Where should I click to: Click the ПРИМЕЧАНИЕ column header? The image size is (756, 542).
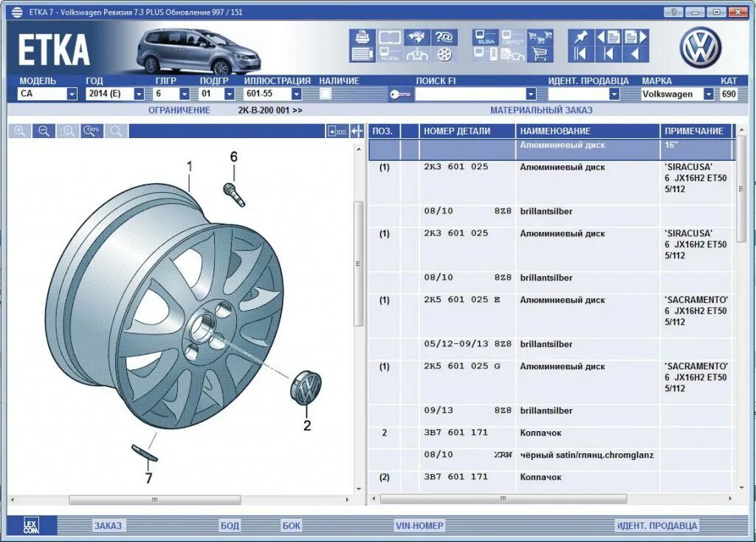pyautogui.click(x=696, y=131)
